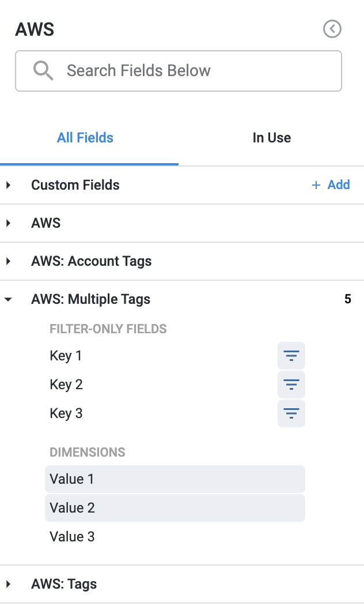
Task: Click the magnifier search icon
Action: 43,71
